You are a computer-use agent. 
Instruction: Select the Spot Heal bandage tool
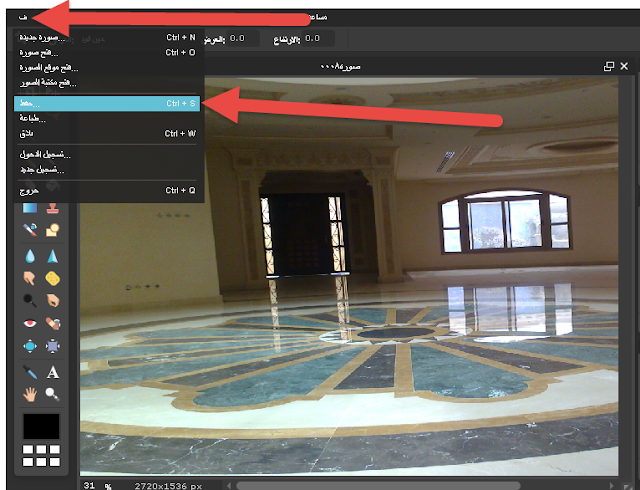coord(53,323)
